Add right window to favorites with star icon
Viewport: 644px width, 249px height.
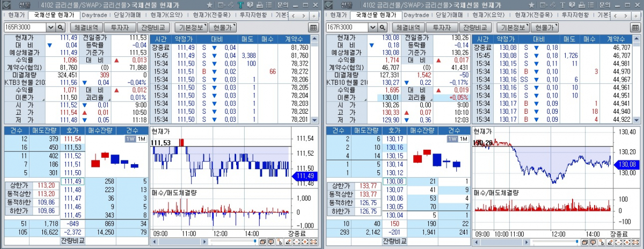point(531,5)
